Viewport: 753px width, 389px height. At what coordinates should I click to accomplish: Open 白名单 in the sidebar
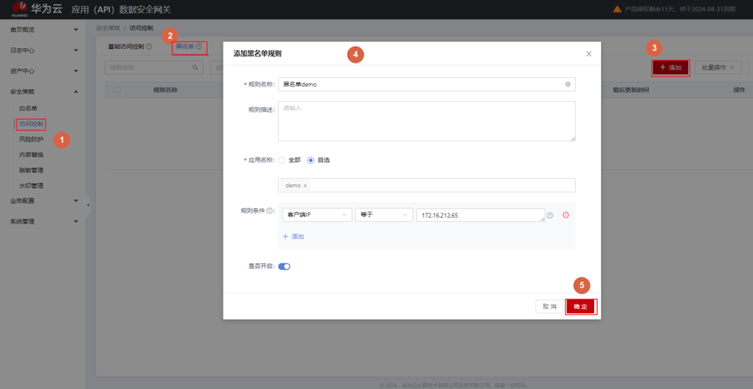pyautogui.click(x=28, y=109)
